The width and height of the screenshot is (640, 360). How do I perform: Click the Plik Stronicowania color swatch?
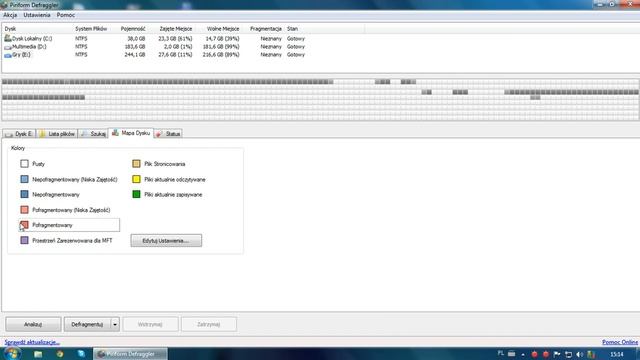pos(136,164)
